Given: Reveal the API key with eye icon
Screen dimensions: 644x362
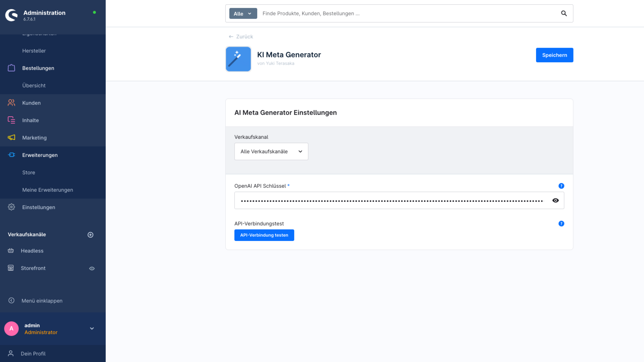Looking at the screenshot, I should click(x=555, y=200).
